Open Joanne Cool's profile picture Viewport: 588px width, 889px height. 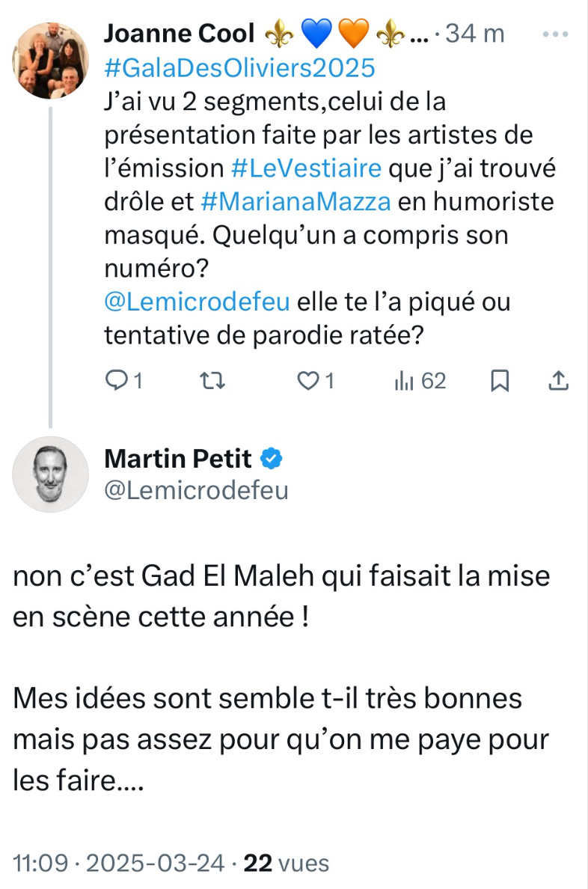(50, 61)
